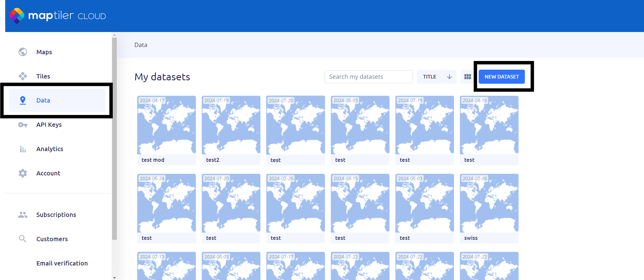
Task: Click the Customers magnifier icon
Action: pyautogui.click(x=23, y=239)
